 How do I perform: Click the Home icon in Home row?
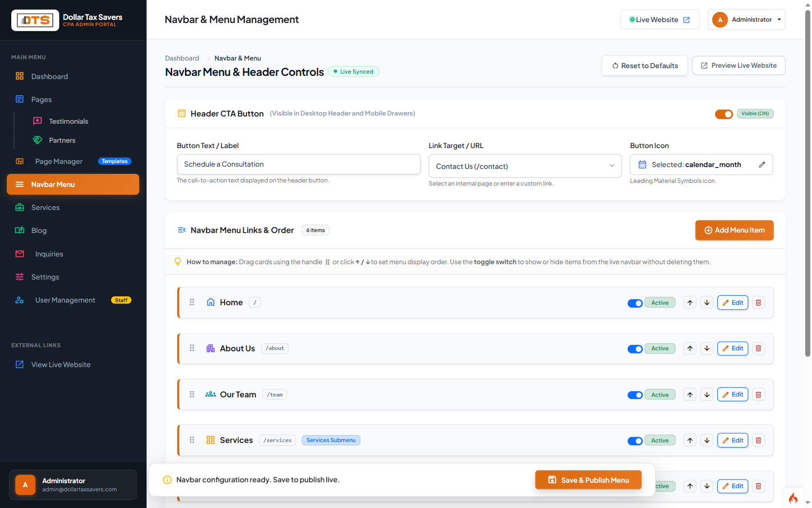(211, 302)
